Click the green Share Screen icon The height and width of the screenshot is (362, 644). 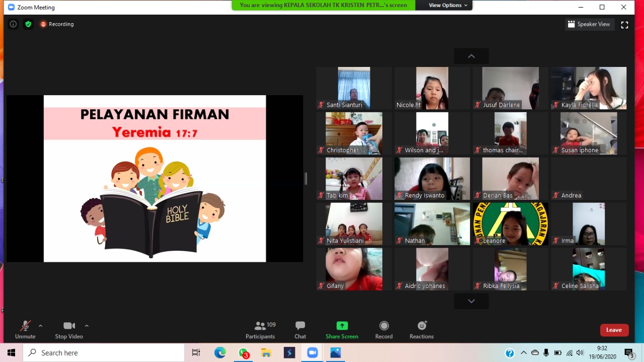[342, 326]
